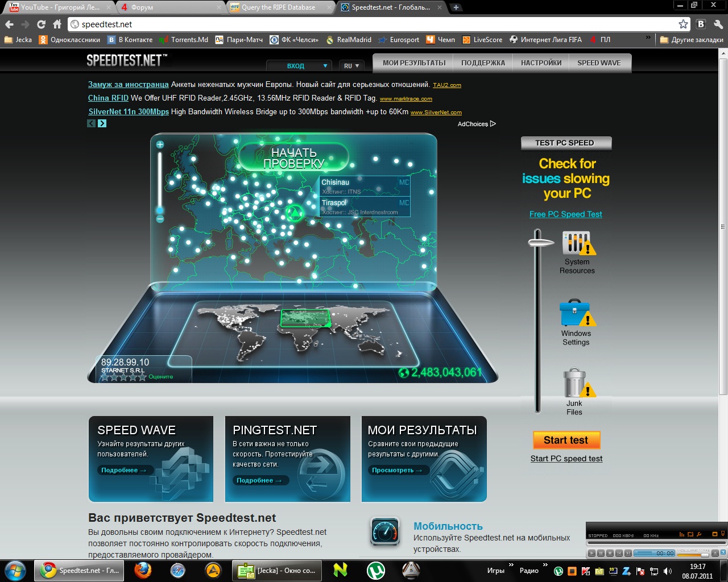Screen dimensions: 728x582
Task: Open uTorrent from the taskbar
Action: tap(375, 571)
